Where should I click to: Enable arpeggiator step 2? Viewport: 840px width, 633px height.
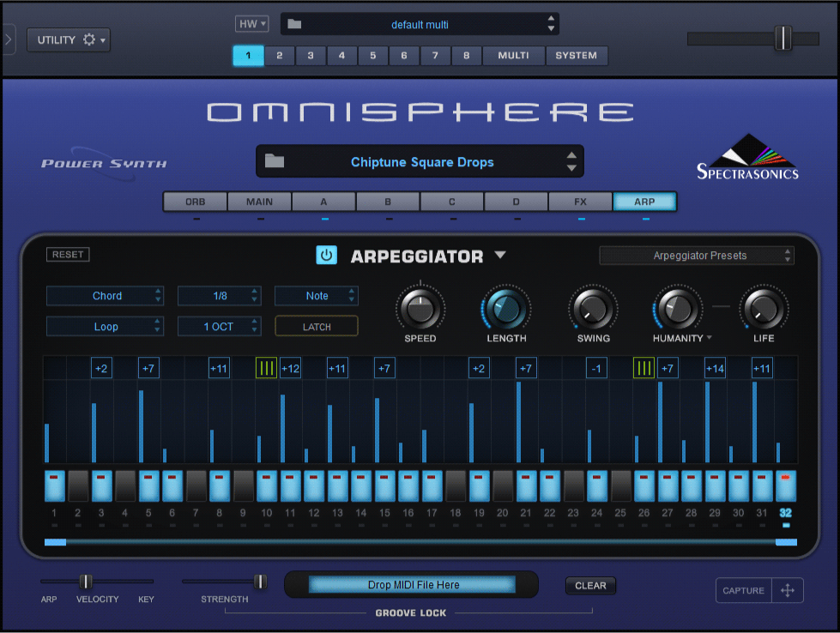coord(78,485)
